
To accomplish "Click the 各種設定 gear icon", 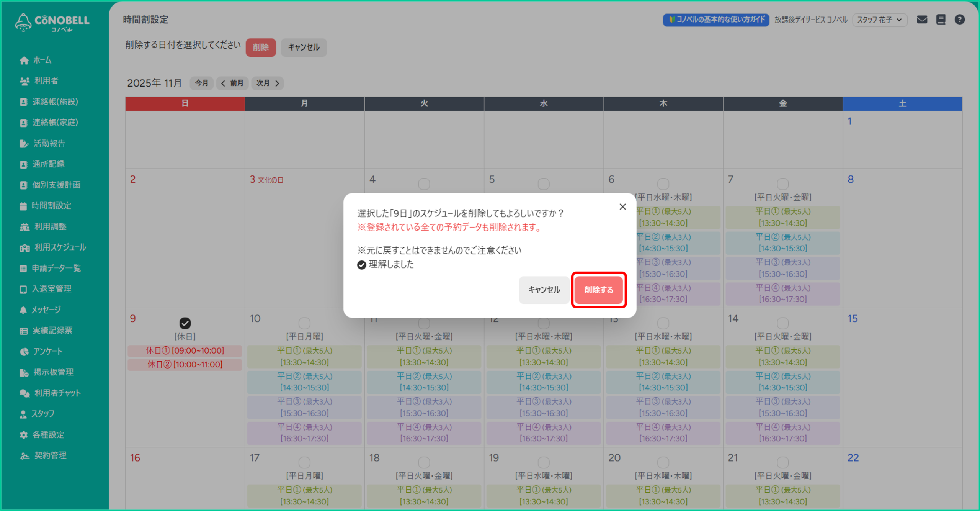I will click(x=24, y=435).
